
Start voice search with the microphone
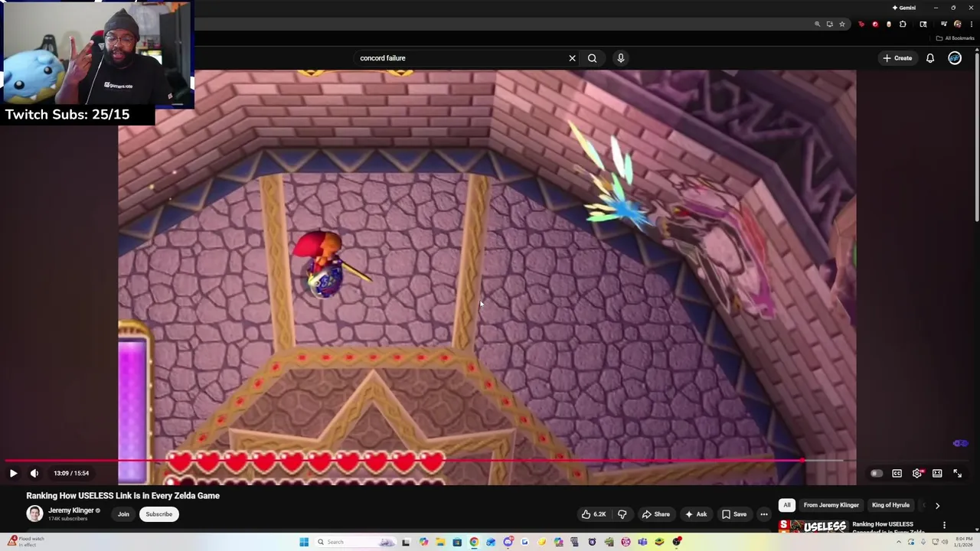pyautogui.click(x=621, y=58)
